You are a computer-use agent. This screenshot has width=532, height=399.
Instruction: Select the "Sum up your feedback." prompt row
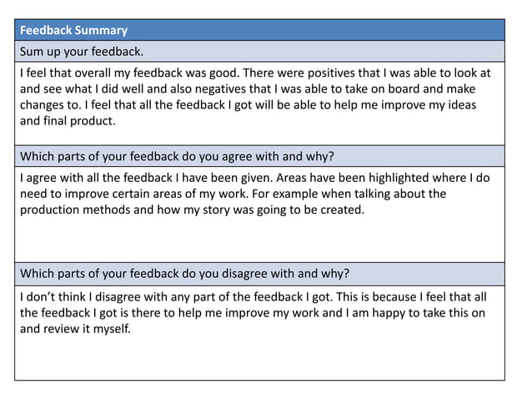tap(259, 51)
